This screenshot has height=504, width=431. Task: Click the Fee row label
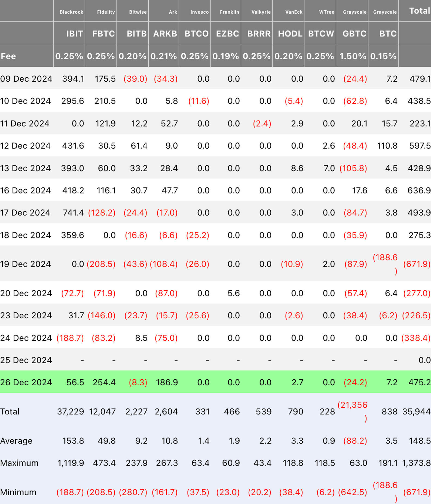8,56
